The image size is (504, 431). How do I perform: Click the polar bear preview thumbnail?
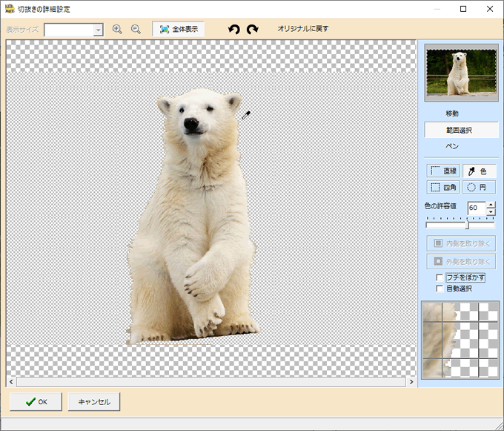[x=460, y=73]
